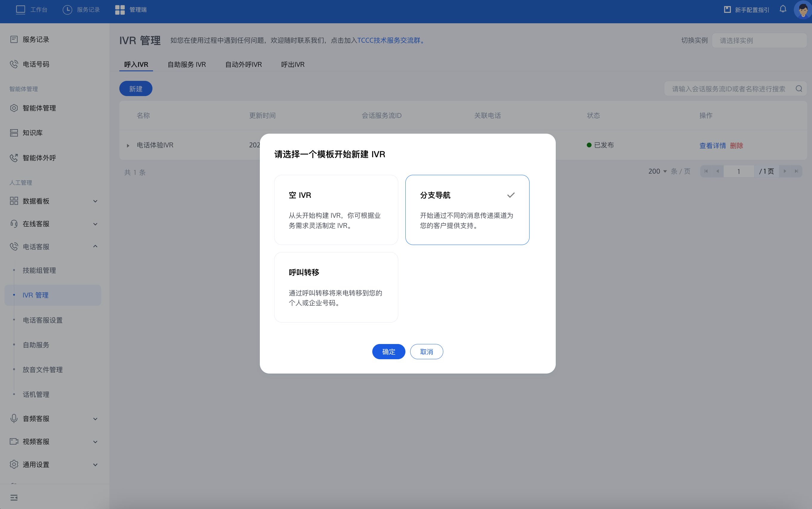
Task: Click the 确定 confirm button
Action: [x=388, y=351]
